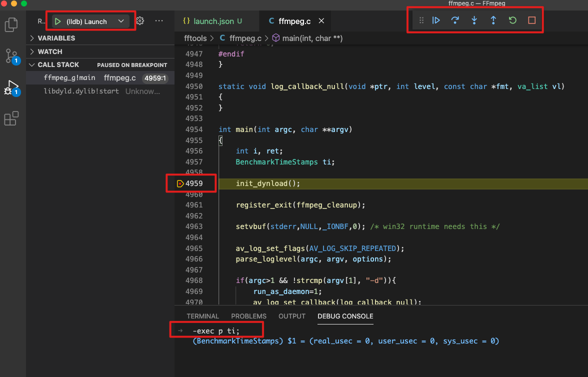Click line number 4954 in the gutter
Screen dimensions: 588x377
click(x=194, y=129)
